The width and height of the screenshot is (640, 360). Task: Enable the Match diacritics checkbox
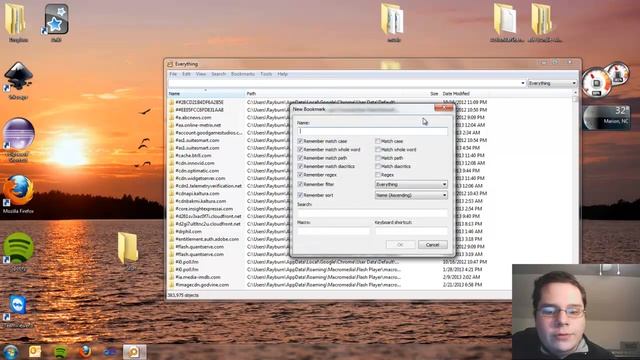pyautogui.click(x=378, y=166)
